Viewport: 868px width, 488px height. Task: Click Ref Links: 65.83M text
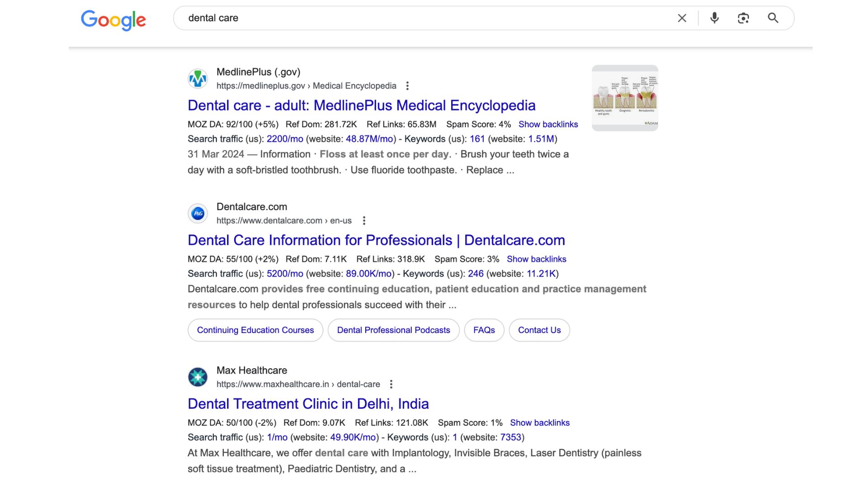coord(401,124)
